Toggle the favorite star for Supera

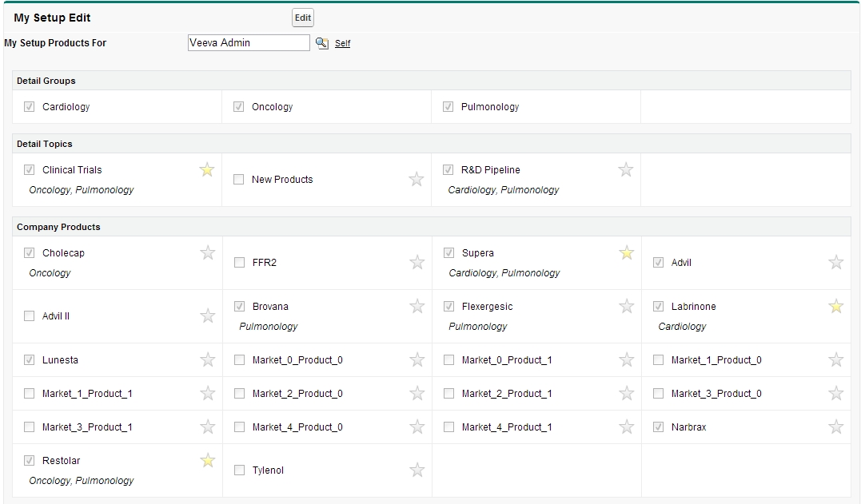627,252
